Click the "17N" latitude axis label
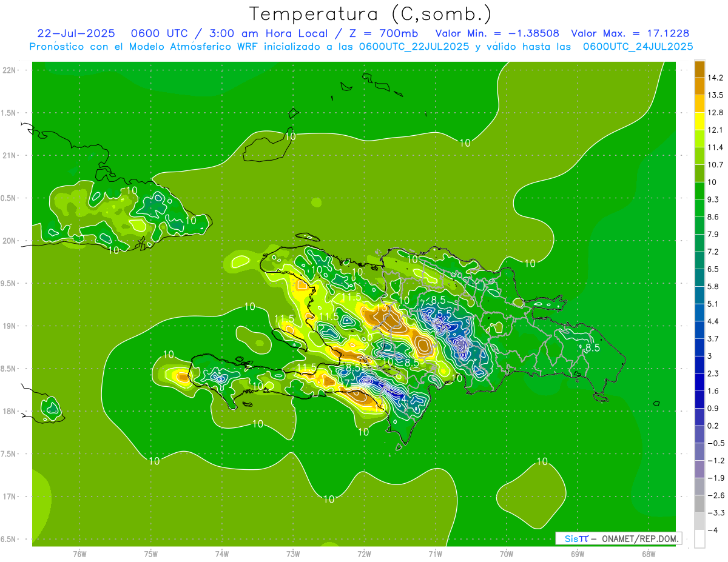Viewport: 728px width, 562px height. coord(9,497)
